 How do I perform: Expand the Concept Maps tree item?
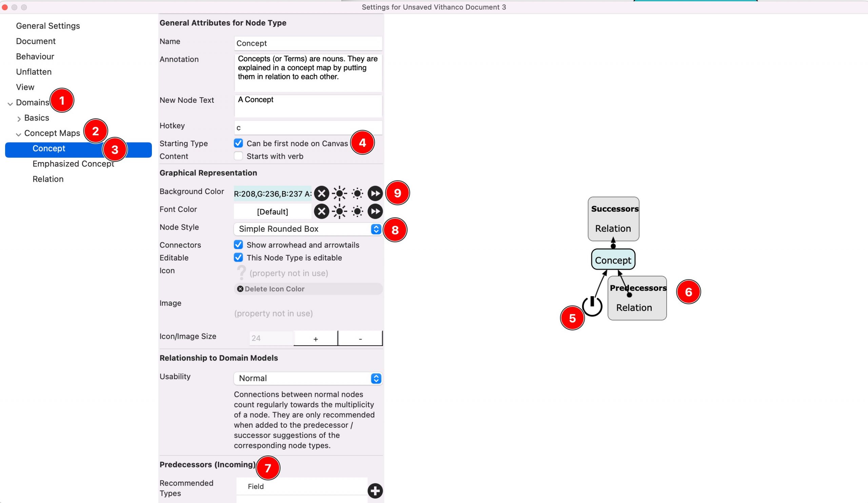click(19, 133)
